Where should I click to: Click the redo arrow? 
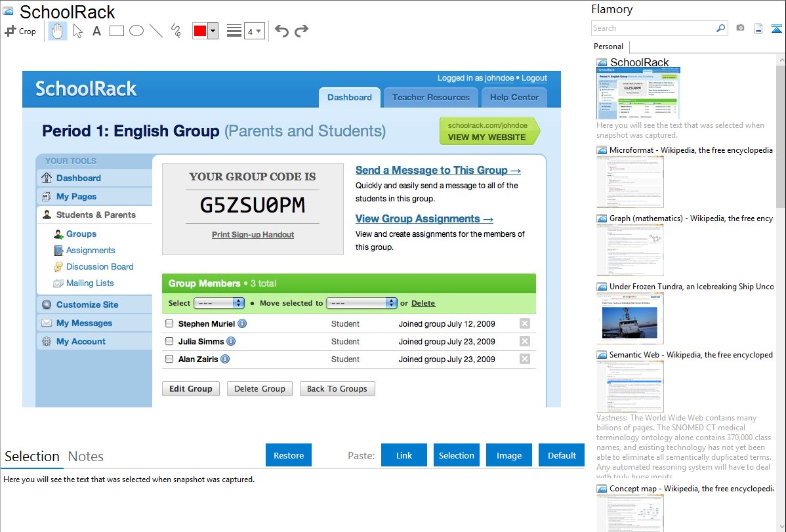click(301, 31)
